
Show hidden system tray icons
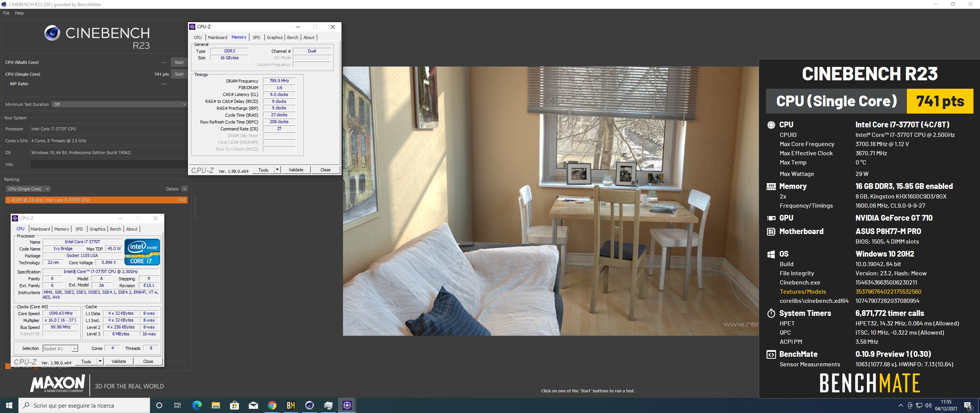click(x=900, y=405)
